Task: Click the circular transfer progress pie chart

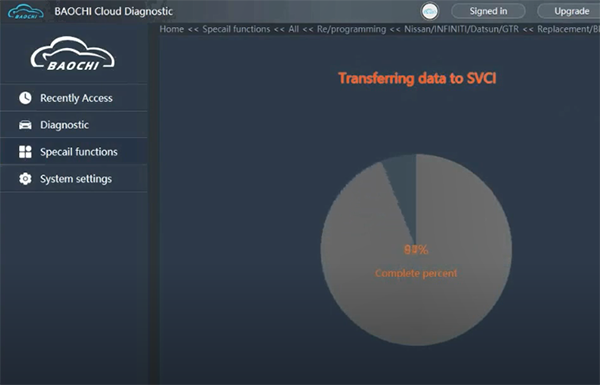Action: (x=416, y=250)
